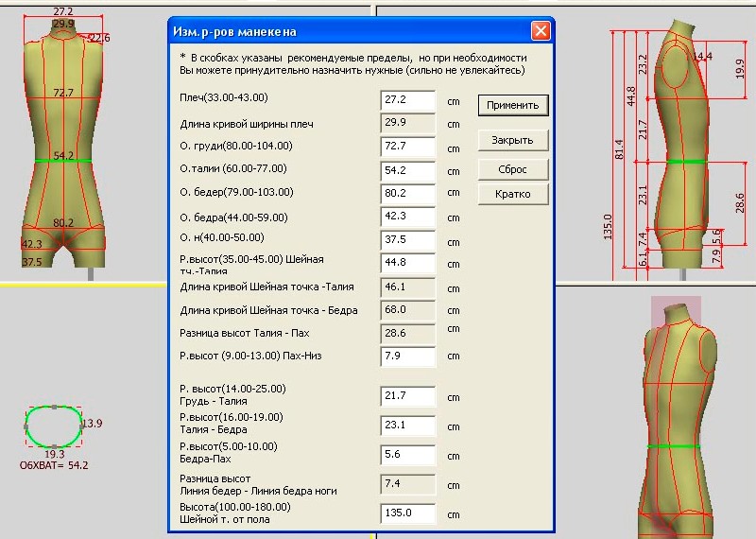Select Линия бедер-Линия бедра ноги field 7.4
Viewport: 756px width, 539px height.
tap(407, 484)
